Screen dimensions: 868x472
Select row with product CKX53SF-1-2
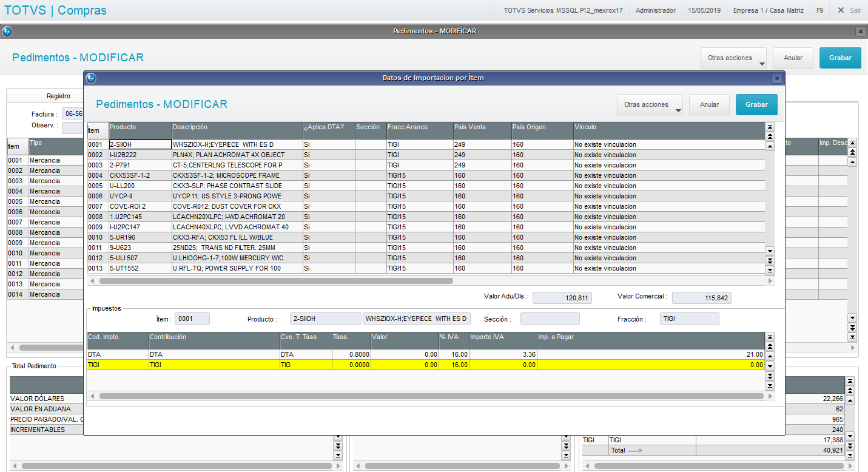click(x=426, y=175)
